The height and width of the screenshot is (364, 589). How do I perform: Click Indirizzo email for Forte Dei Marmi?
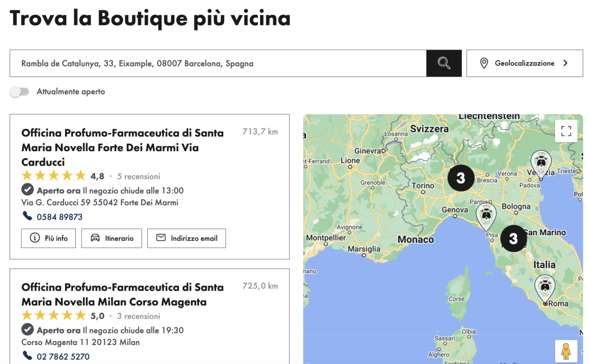(x=187, y=238)
